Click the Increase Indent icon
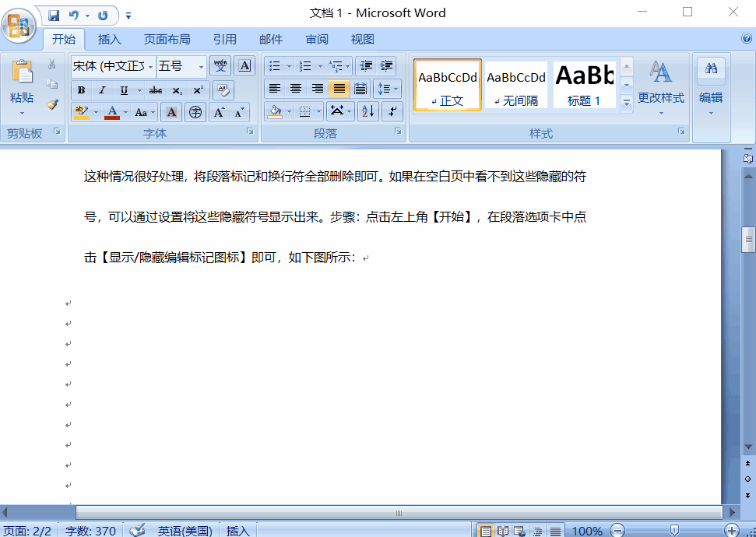The width and height of the screenshot is (756, 537). (386, 66)
